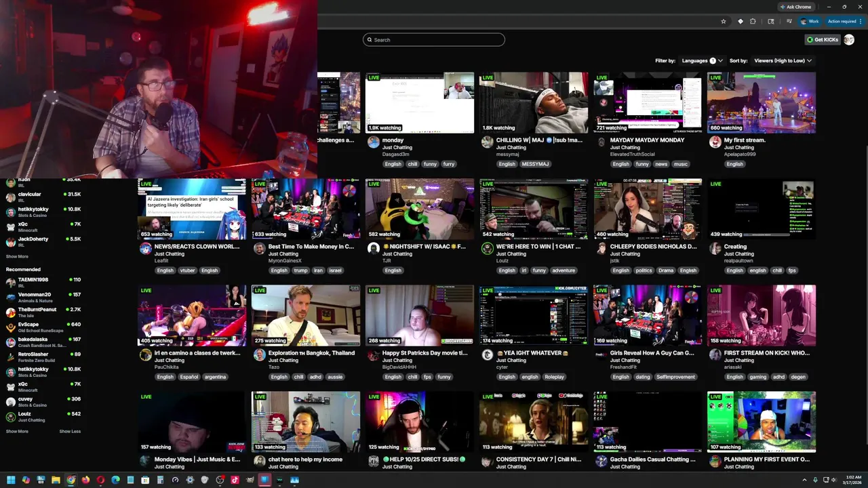
Task: Click the Get KICKs button
Action: click(x=823, y=39)
